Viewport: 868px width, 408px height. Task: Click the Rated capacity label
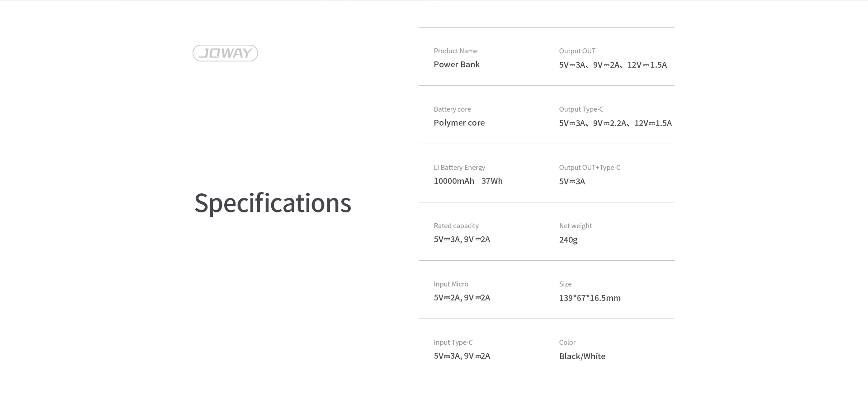click(x=456, y=226)
